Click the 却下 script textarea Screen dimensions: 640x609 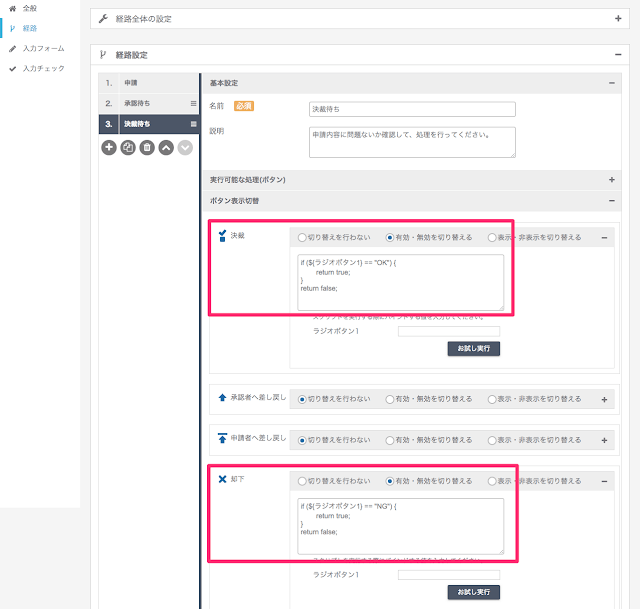click(x=400, y=526)
